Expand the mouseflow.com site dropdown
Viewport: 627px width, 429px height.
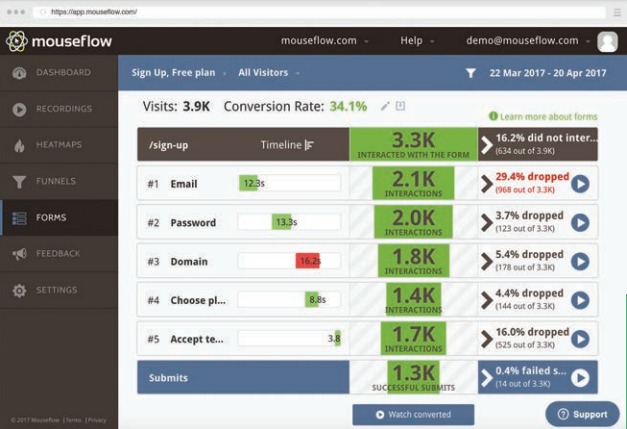click(324, 41)
